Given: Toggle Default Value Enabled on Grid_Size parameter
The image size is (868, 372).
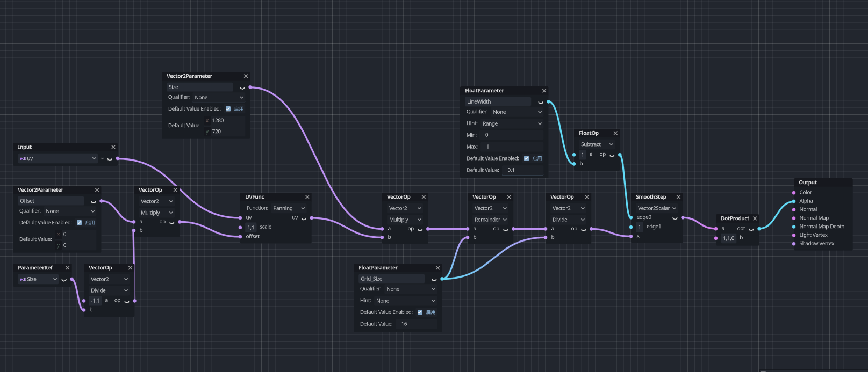Looking at the screenshot, I should (x=420, y=312).
